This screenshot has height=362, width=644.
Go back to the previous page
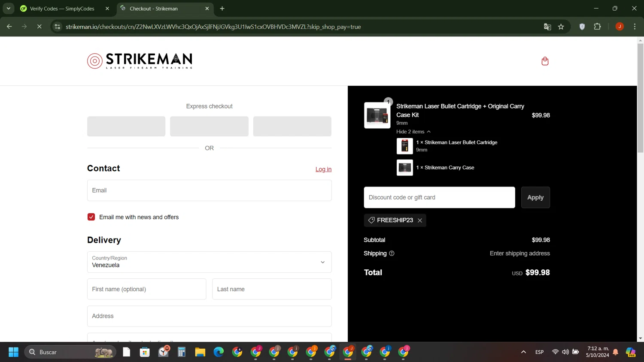[x=9, y=27]
